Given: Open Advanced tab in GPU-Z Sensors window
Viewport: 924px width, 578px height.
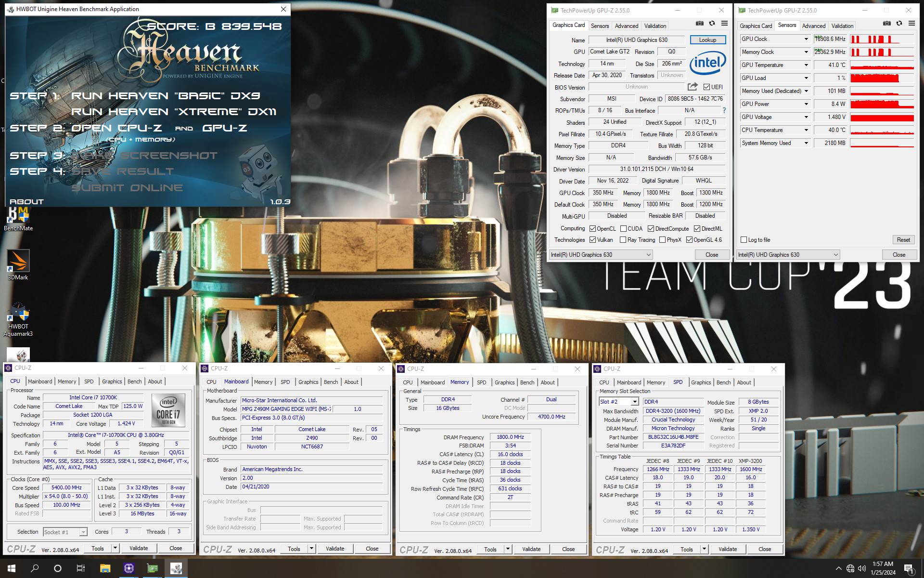Looking at the screenshot, I should click(x=814, y=26).
